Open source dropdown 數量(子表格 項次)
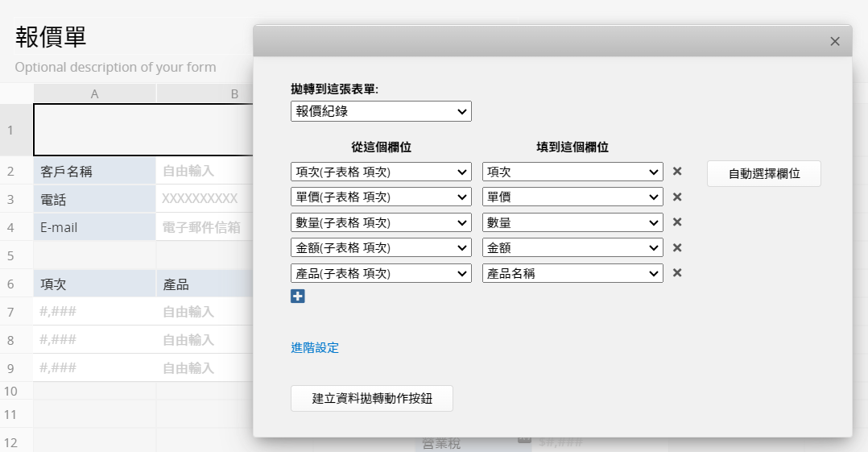This screenshot has width=868, height=452. 381,222
